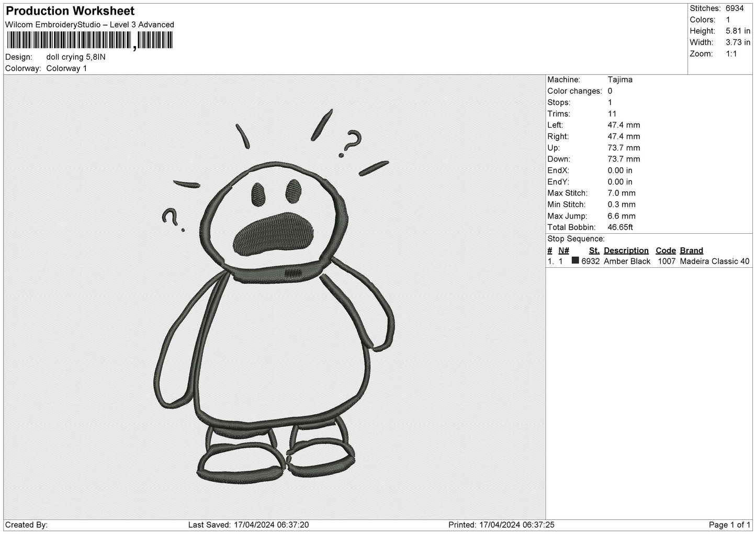Image resolution: width=756 pixels, height=534 pixels.
Task: Click the N# column header
Action: [563, 251]
